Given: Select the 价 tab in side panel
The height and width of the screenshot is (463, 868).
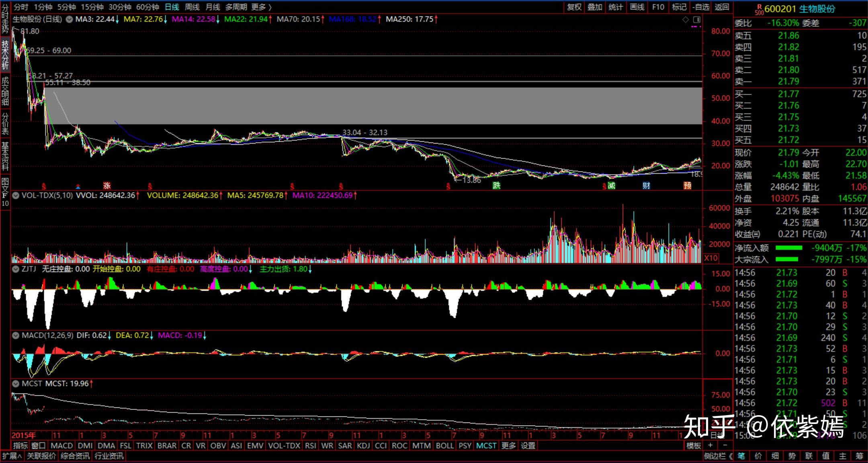Looking at the screenshot, I should 758,456.
